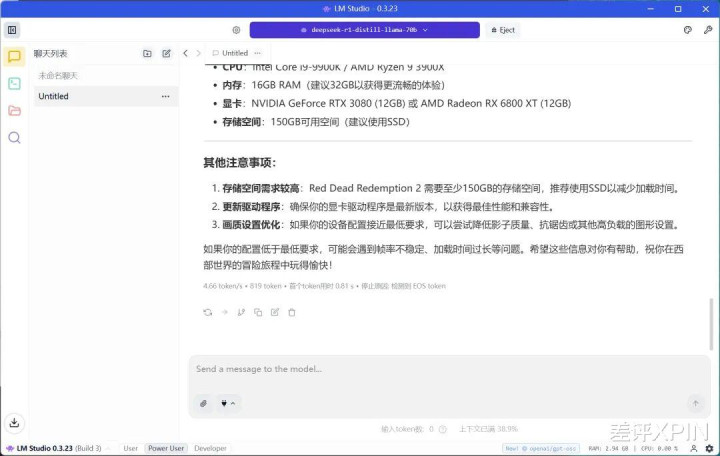Open My Models folder icon
Viewport: 720px width, 456px height.
[x=14, y=111]
